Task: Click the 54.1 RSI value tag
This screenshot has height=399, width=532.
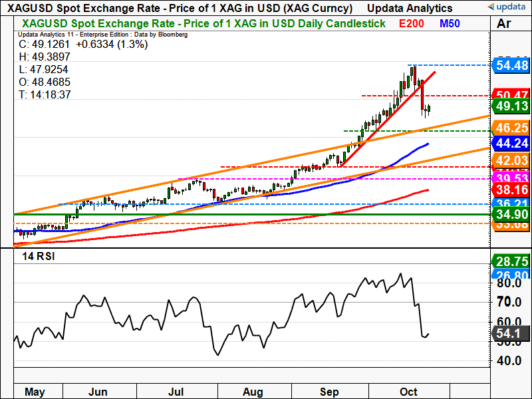Action: (510, 332)
